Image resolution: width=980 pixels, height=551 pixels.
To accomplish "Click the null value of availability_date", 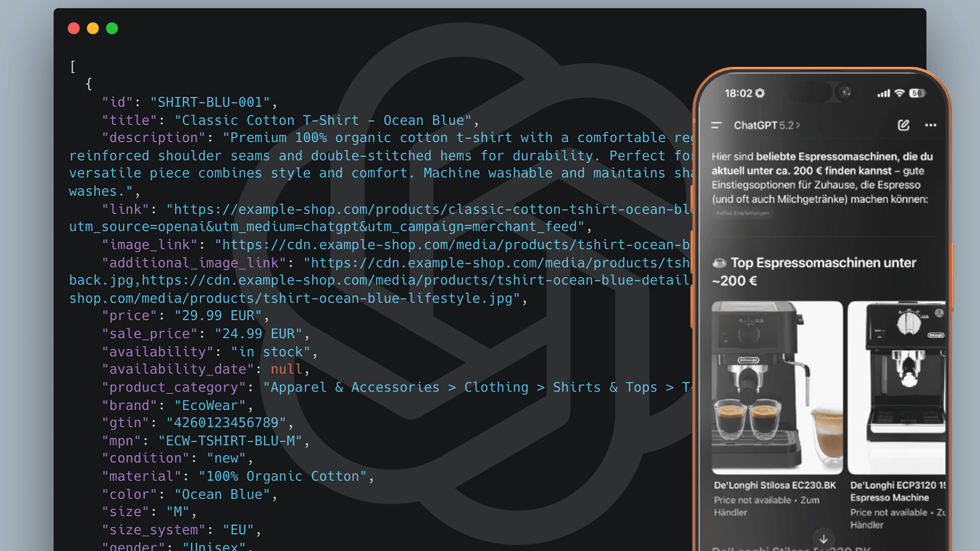I will (286, 369).
